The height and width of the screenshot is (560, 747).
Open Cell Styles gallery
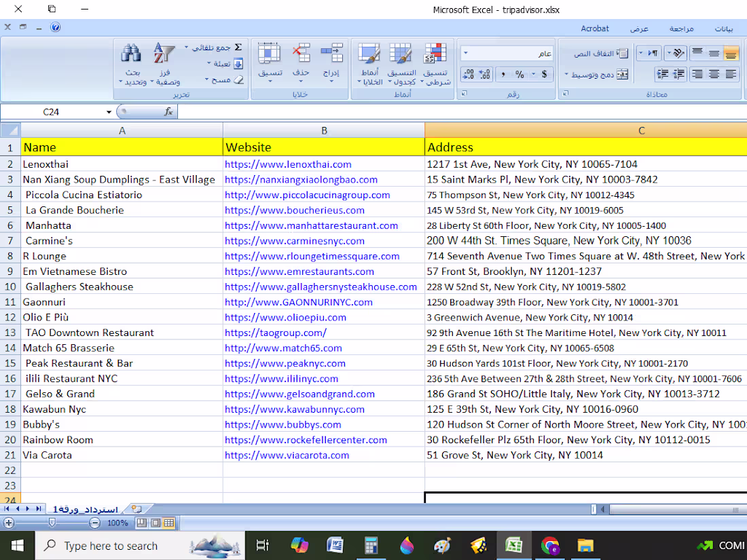point(369,64)
